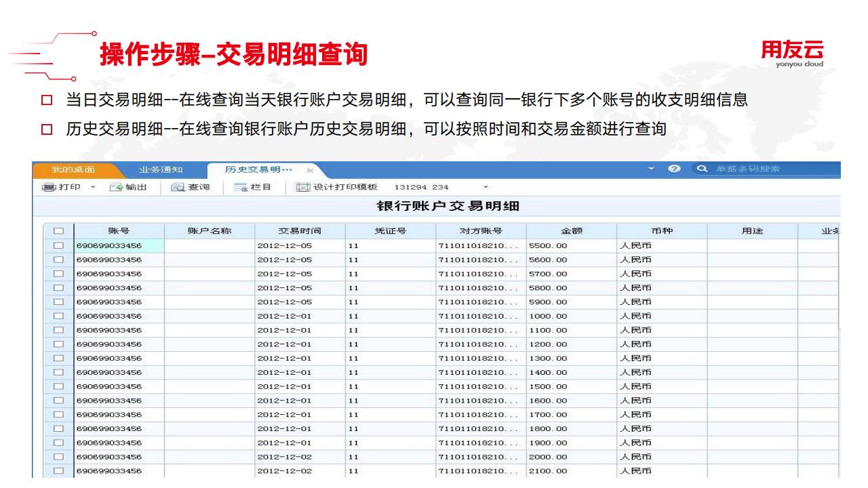Select the amount cell 5600.00

(571, 260)
